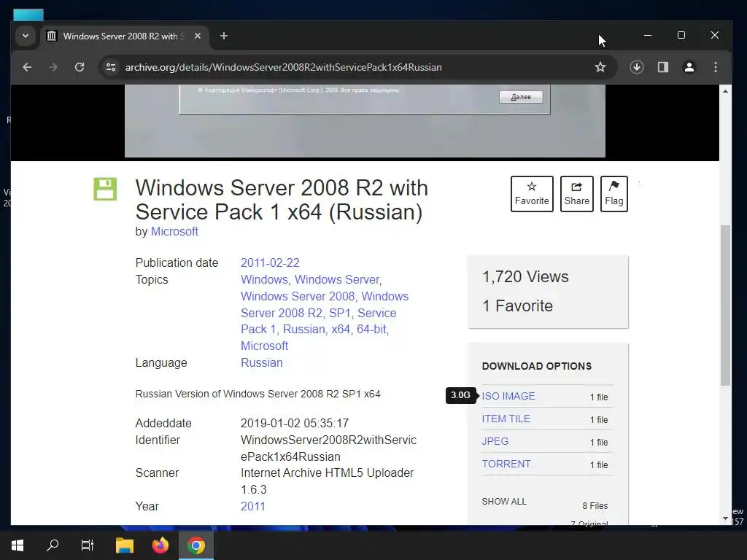Minimize the Chrome window
Image resolution: width=747 pixels, height=560 pixels.
[648, 35]
